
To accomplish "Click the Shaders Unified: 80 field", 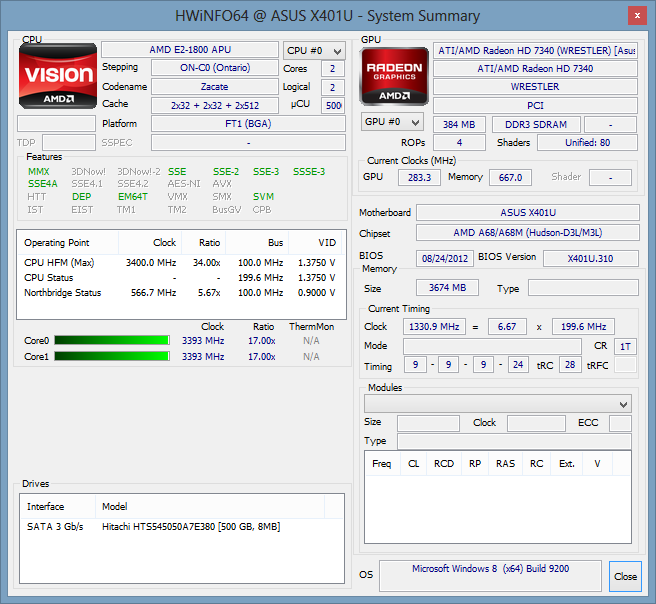I will point(587,143).
